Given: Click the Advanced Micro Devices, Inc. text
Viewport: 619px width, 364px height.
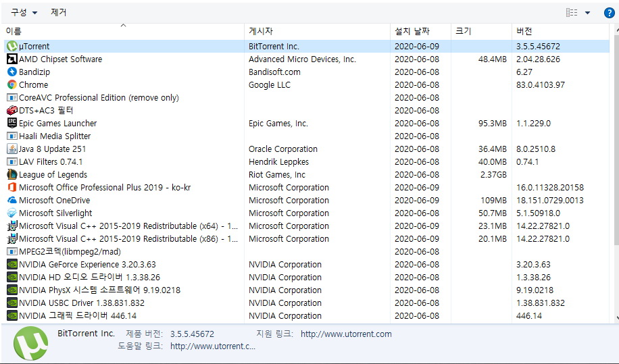Looking at the screenshot, I should (x=302, y=59).
